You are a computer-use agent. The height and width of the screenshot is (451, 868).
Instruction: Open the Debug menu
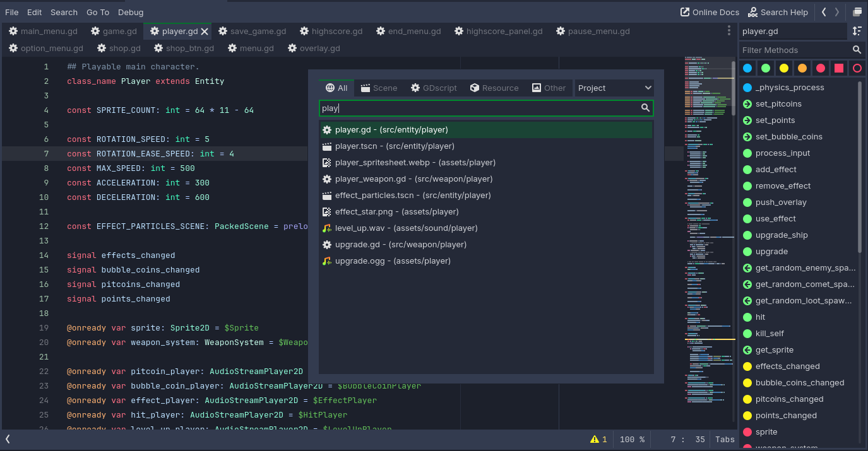(130, 12)
